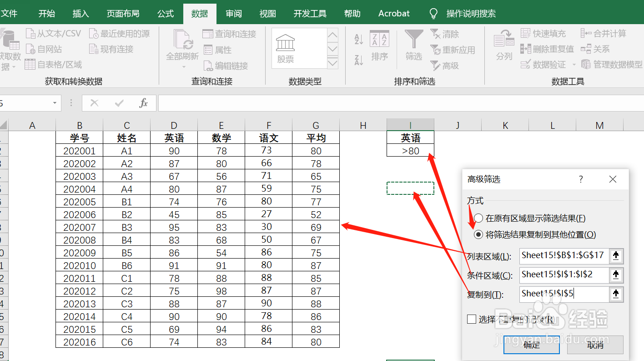Sort descending with the Z-A icon

tap(359, 60)
